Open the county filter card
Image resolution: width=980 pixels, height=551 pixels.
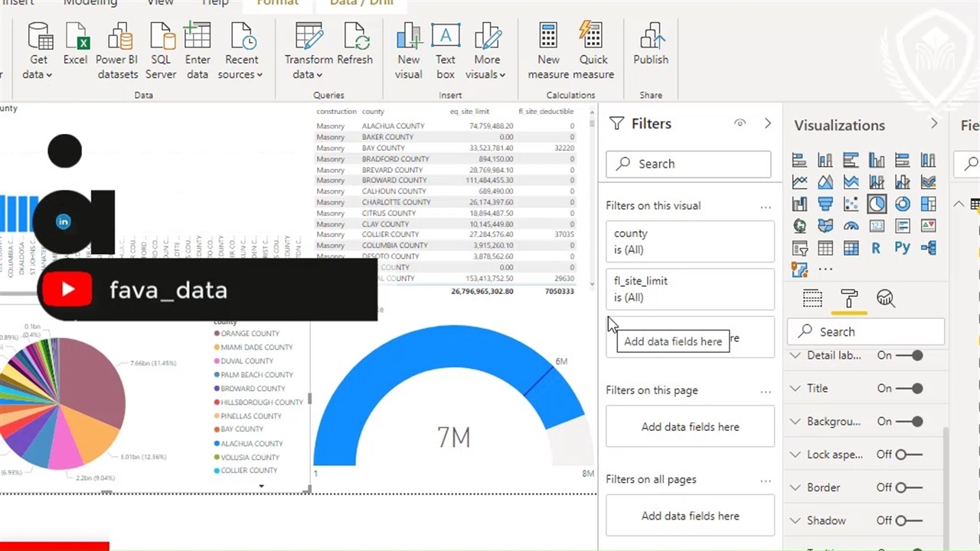tap(690, 242)
